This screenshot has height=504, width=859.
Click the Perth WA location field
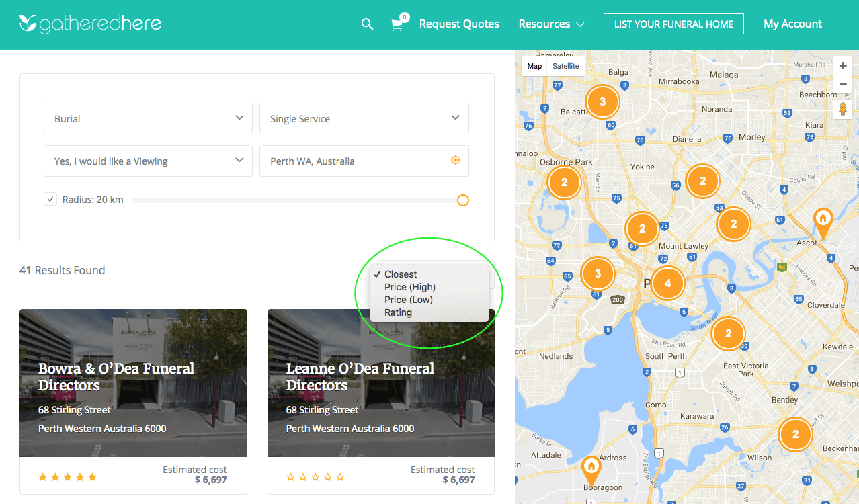click(364, 161)
